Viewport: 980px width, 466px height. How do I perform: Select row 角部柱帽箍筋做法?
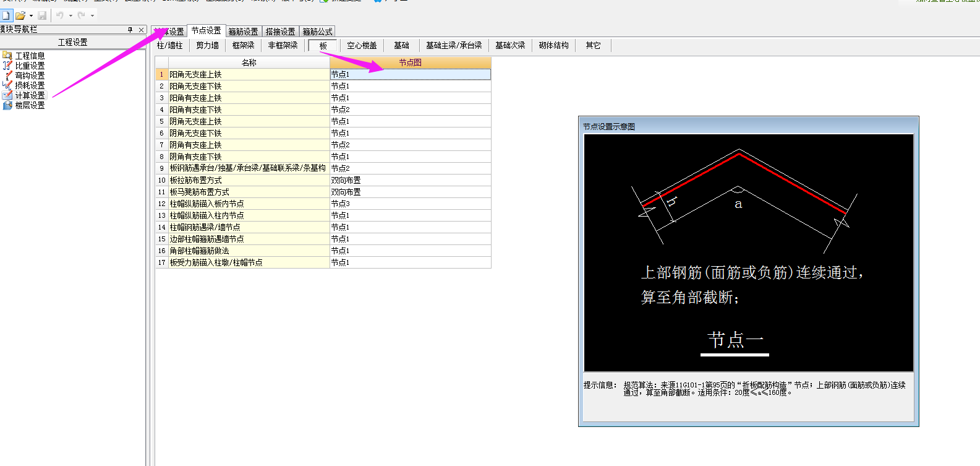(323, 251)
